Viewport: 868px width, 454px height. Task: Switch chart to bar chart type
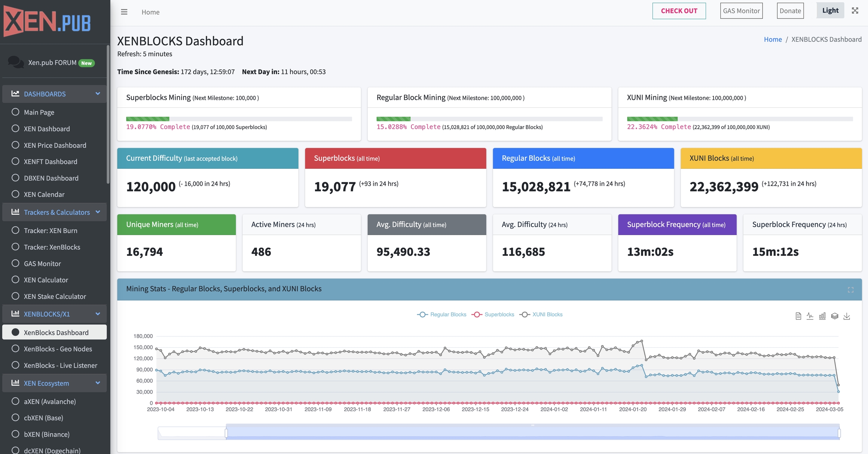tap(822, 316)
